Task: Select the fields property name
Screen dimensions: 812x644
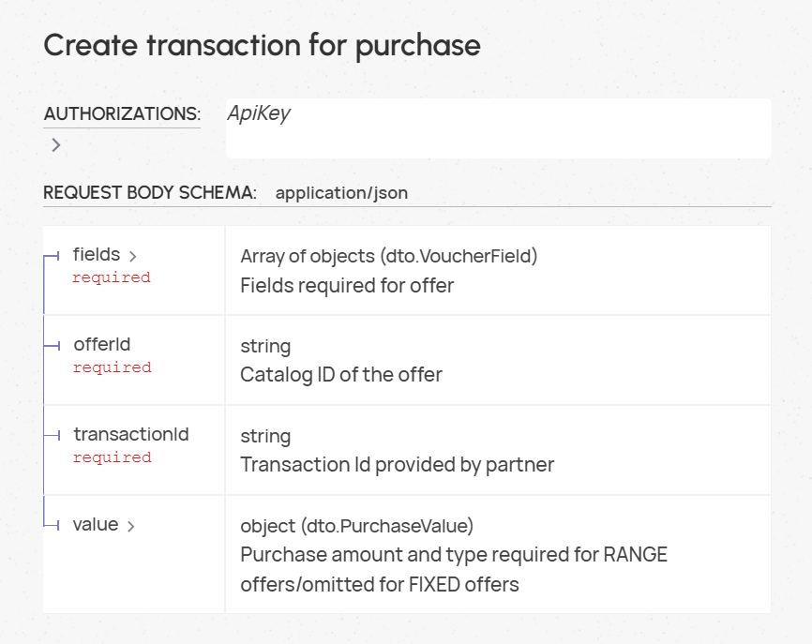Action: [97, 255]
